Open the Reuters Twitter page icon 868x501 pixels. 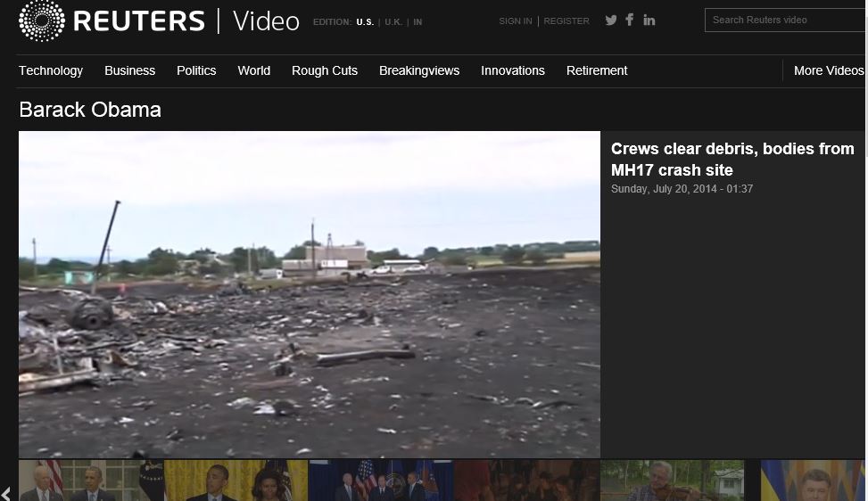[611, 21]
